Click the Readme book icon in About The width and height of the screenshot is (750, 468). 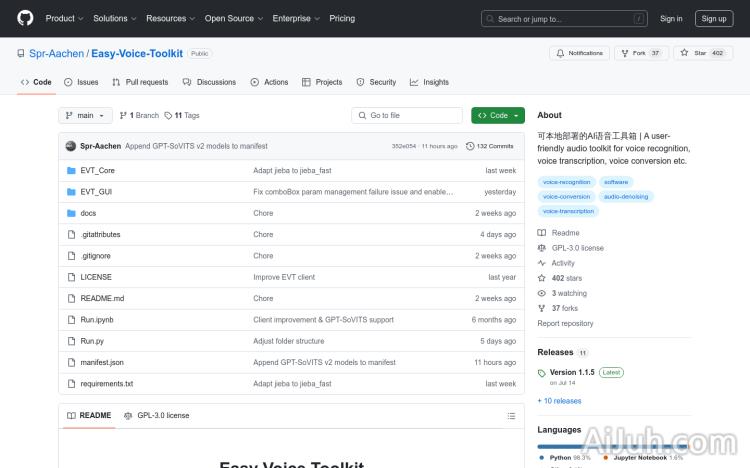pos(541,233)
